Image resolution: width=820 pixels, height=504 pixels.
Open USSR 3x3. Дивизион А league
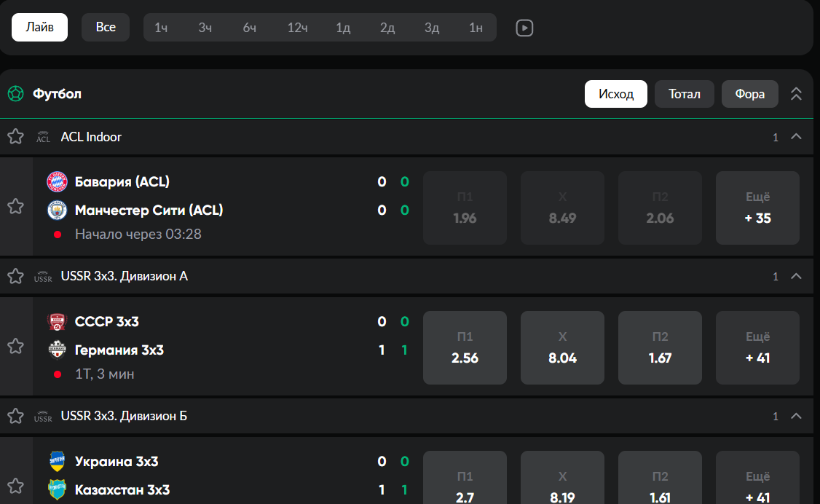[125, 277]
